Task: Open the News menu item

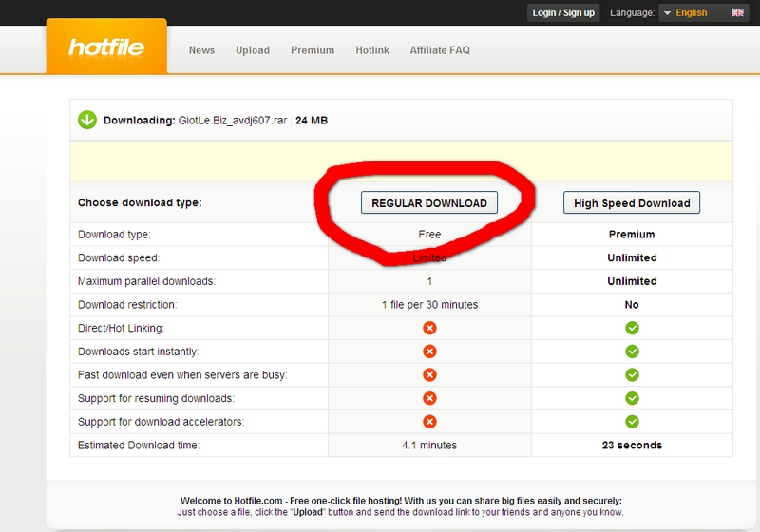Action: coord(201,50)
